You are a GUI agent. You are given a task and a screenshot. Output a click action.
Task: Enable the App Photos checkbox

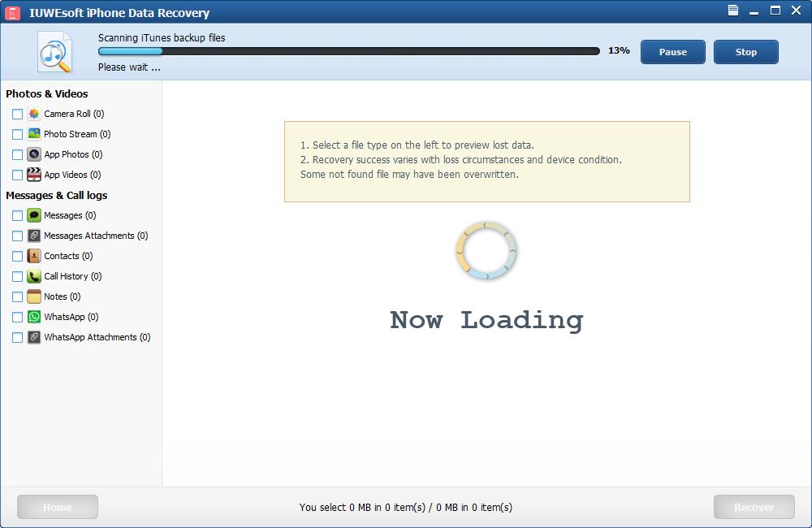[17, 154]
